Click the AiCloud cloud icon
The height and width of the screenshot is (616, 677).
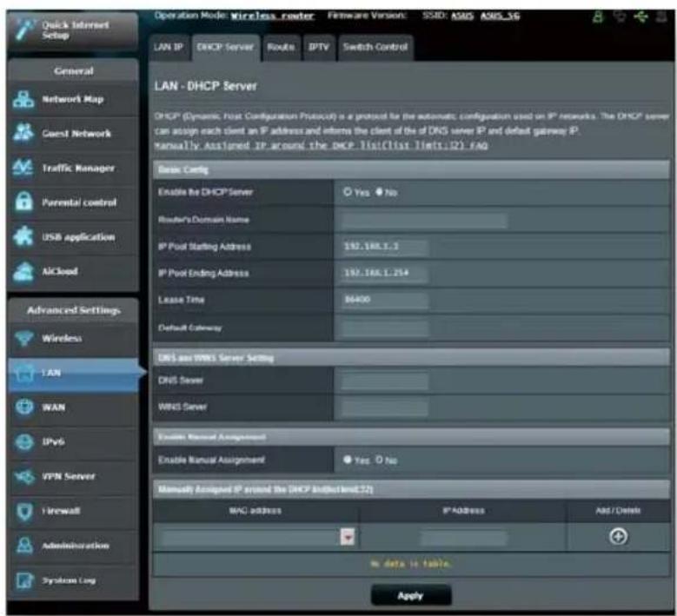(x=23, y=271)
